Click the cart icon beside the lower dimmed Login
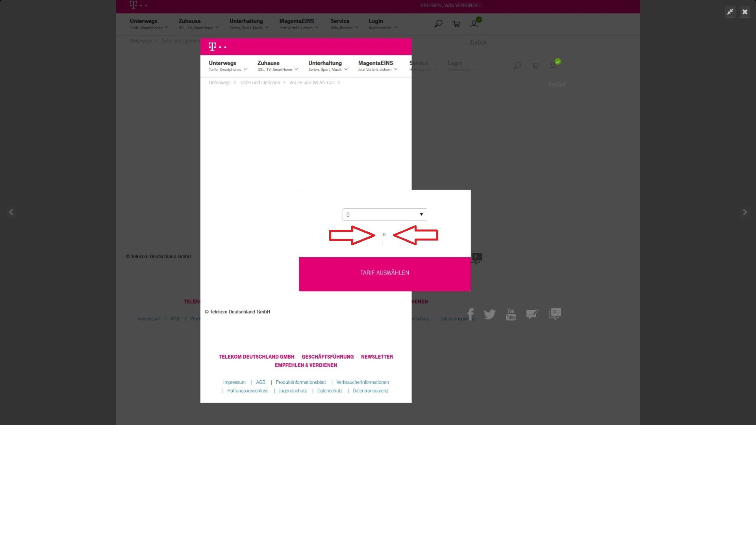 [x=535, y=66]
